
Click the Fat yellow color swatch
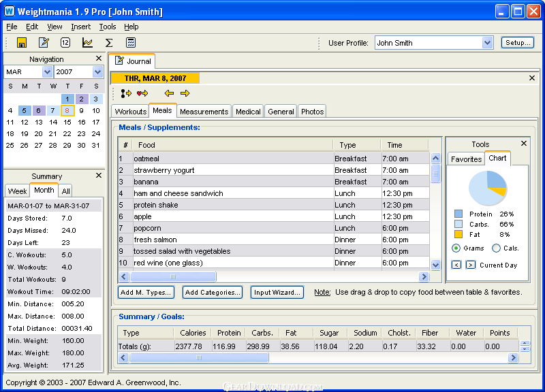pyautogui.click(x=458, y=234)
